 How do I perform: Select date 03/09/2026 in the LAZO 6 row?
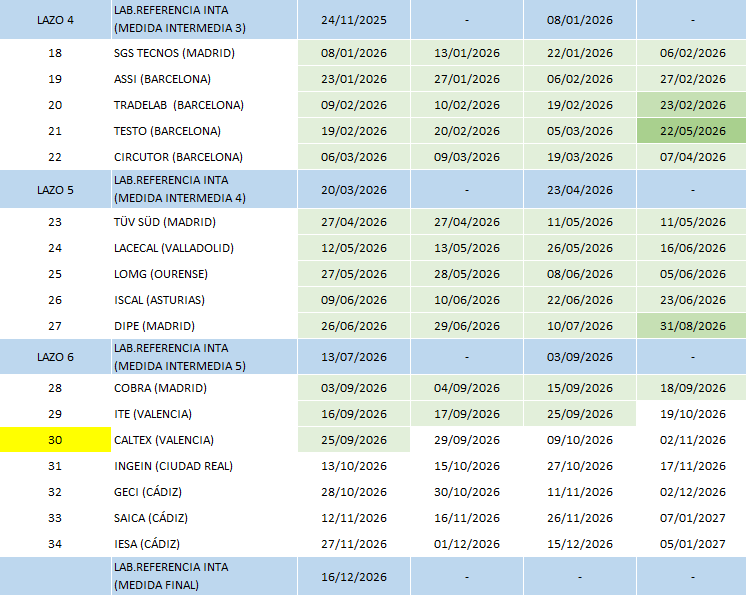(579, 357)
